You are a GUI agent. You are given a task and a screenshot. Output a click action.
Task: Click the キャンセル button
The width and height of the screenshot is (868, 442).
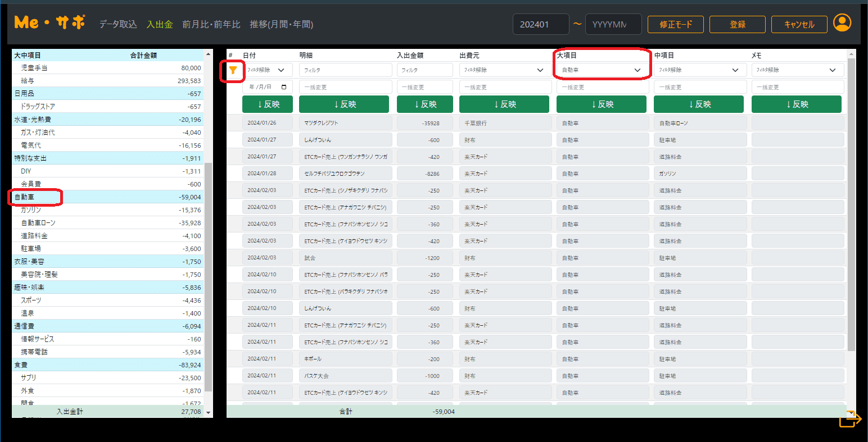pos(799,24)
